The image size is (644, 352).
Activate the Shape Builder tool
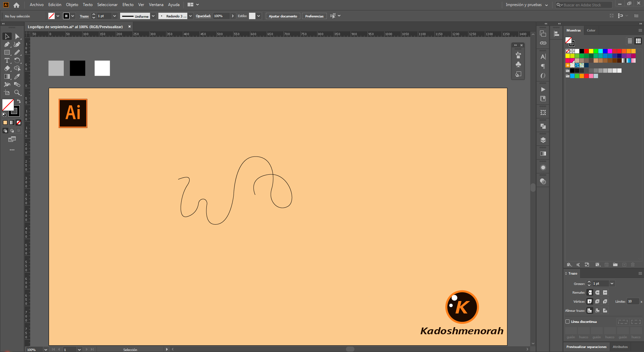tap(17, 68)
